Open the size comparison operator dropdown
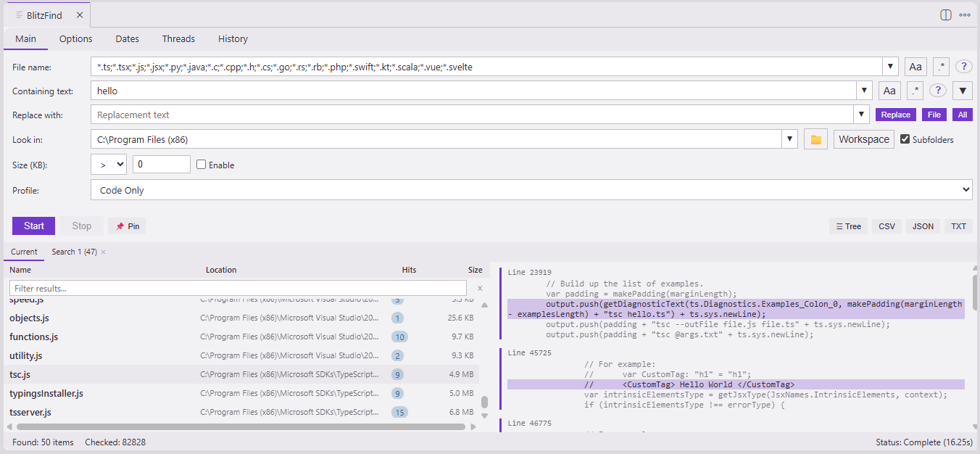Screen dimensions: 980x454 click(108, 165)
